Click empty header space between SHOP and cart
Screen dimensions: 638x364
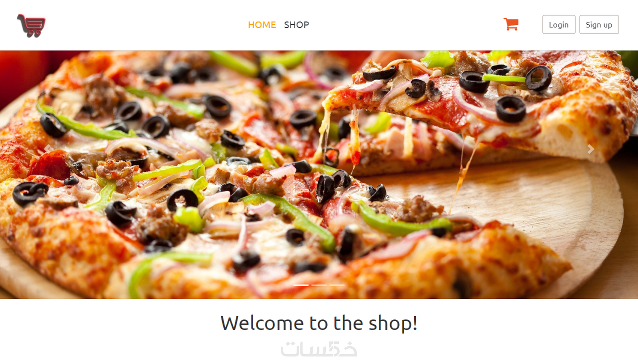[405, 25]
